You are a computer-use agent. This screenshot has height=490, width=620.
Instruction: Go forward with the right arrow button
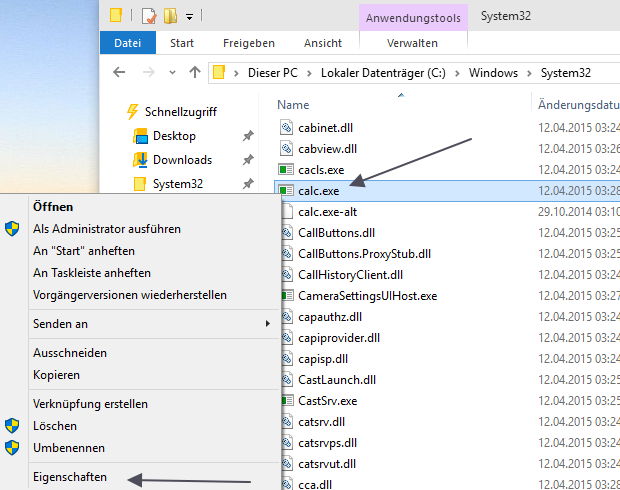coord(149,72)
